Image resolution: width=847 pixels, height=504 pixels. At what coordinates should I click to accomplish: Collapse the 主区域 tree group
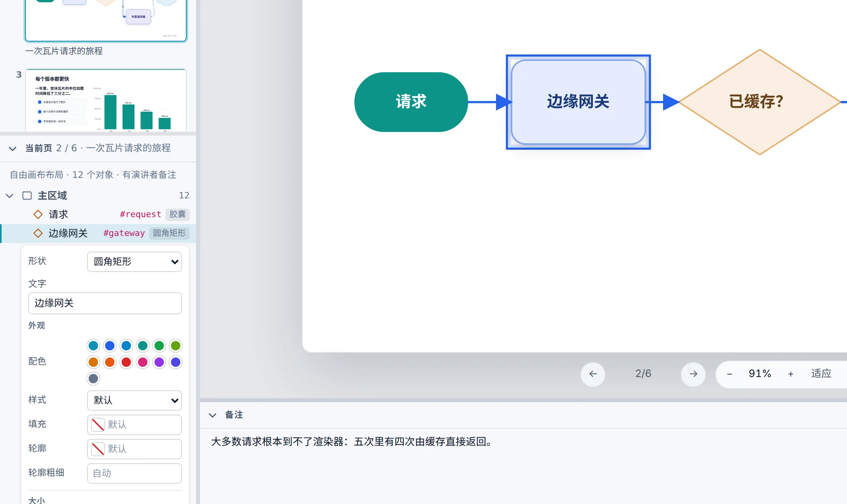click(x=9, y=196)
